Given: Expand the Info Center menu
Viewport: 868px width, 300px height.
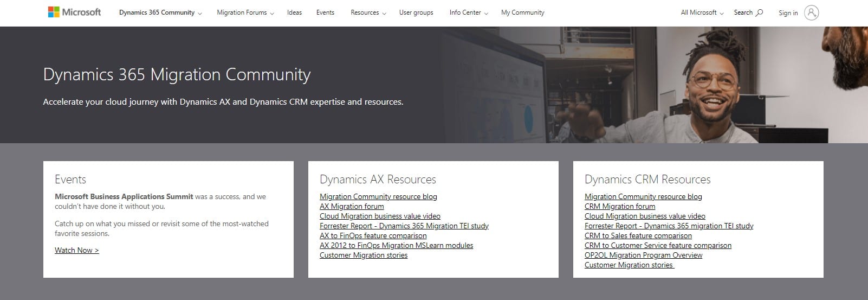Looking at the screenshot, I should point(469,12).
